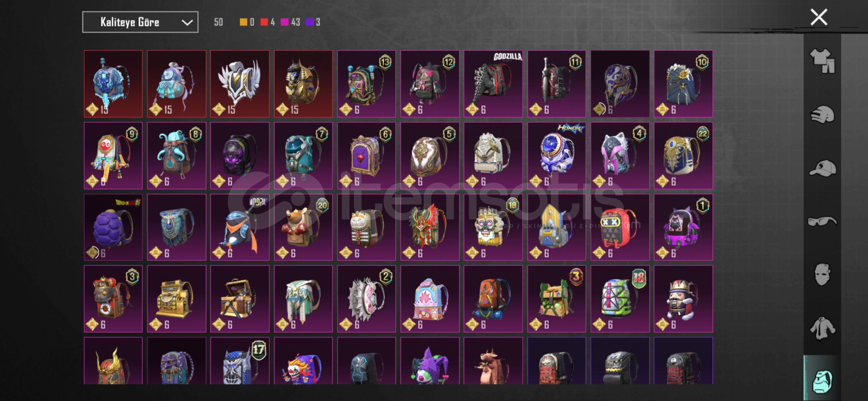
Task: Select the purple turtle shell backpack
Action: pos(113,227)
